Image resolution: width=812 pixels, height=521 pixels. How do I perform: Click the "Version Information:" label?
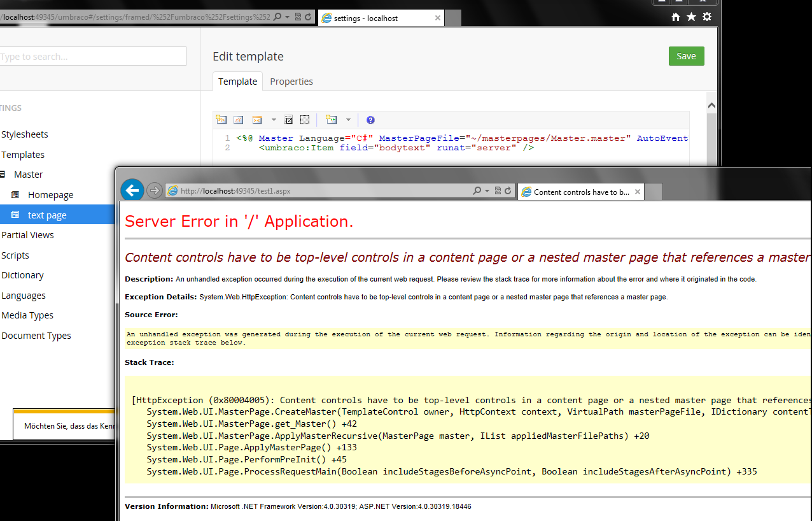tap(167, 506)
